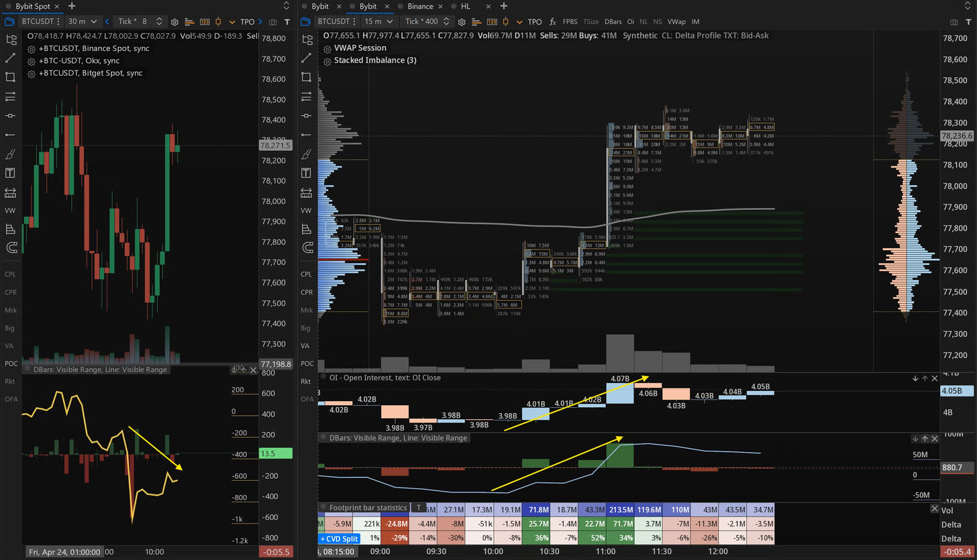The width and height of the screenshot is (977, 560).
Task: Enable the POC toggle in left chart sidebar
Action: 10,363
